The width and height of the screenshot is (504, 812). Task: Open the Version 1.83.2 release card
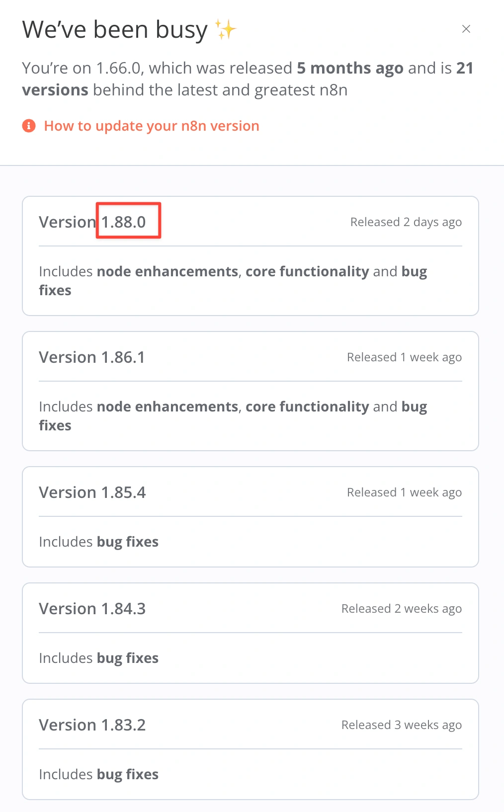pos(251,749)
